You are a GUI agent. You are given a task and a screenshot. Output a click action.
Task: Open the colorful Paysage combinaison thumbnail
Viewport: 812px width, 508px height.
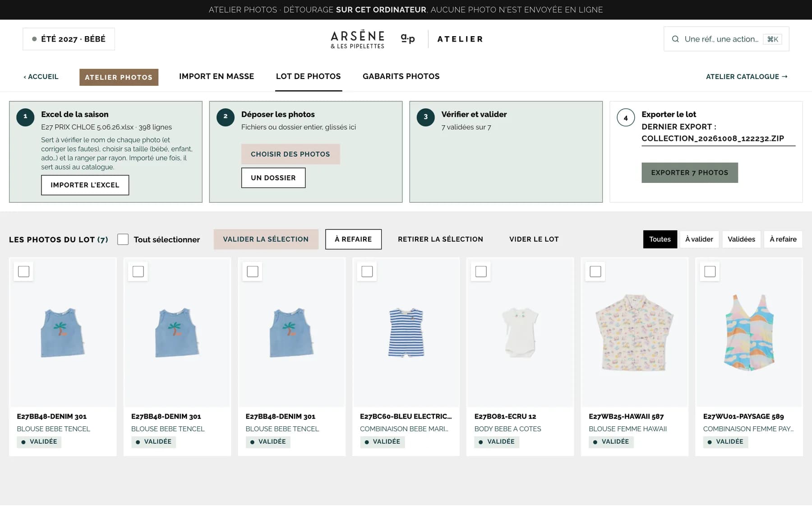(x=749, y=333)
